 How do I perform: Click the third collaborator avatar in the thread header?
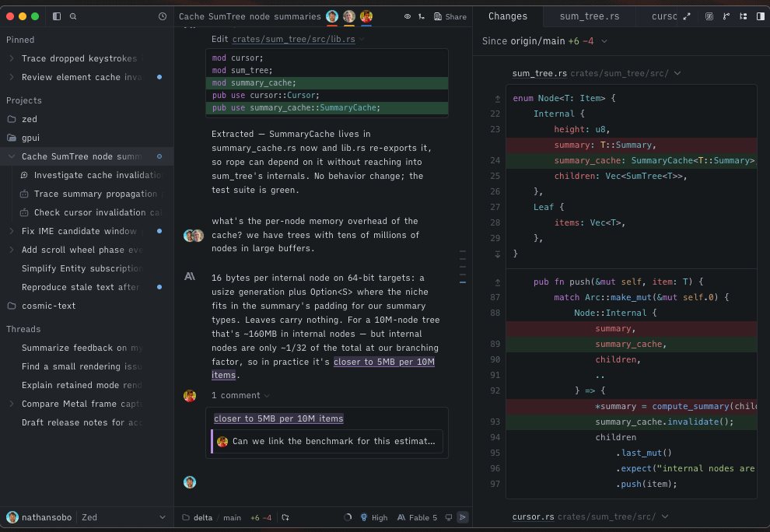tap(366, 16)
